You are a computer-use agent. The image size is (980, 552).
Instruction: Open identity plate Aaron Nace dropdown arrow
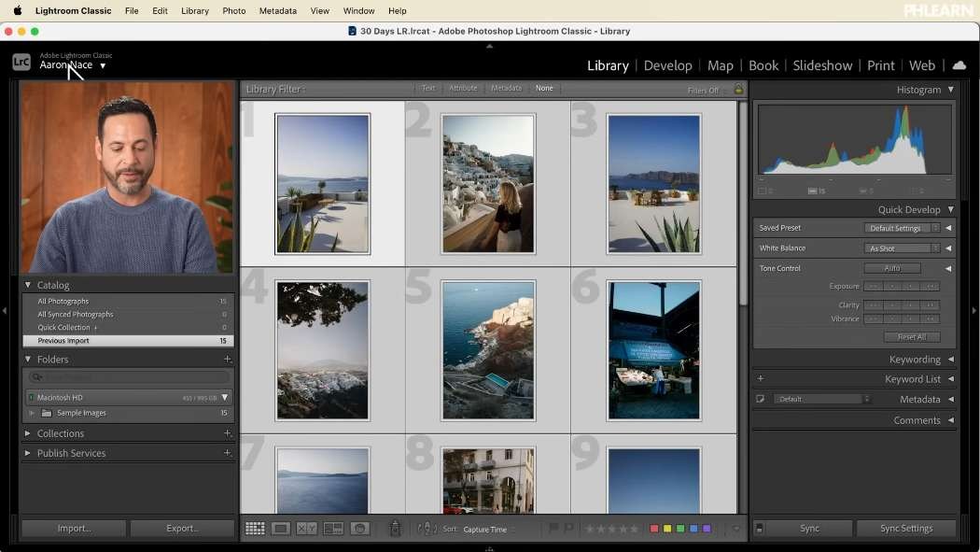point(103,65)
